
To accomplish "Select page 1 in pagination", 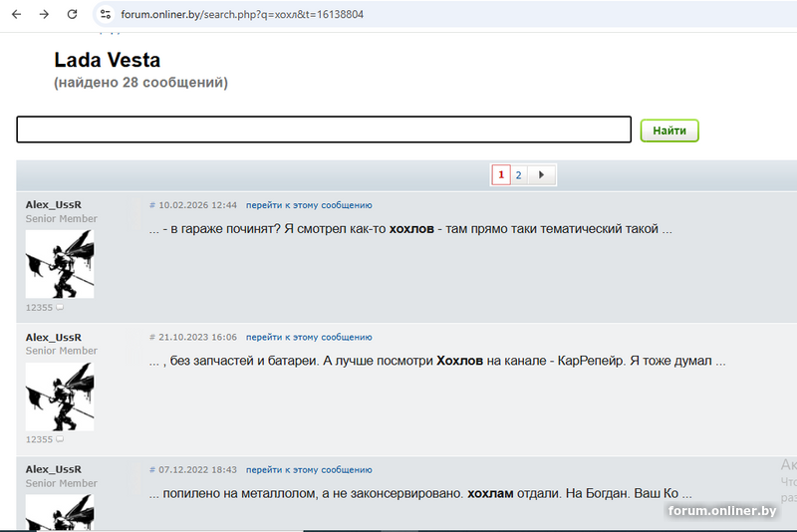I will 500,175.
